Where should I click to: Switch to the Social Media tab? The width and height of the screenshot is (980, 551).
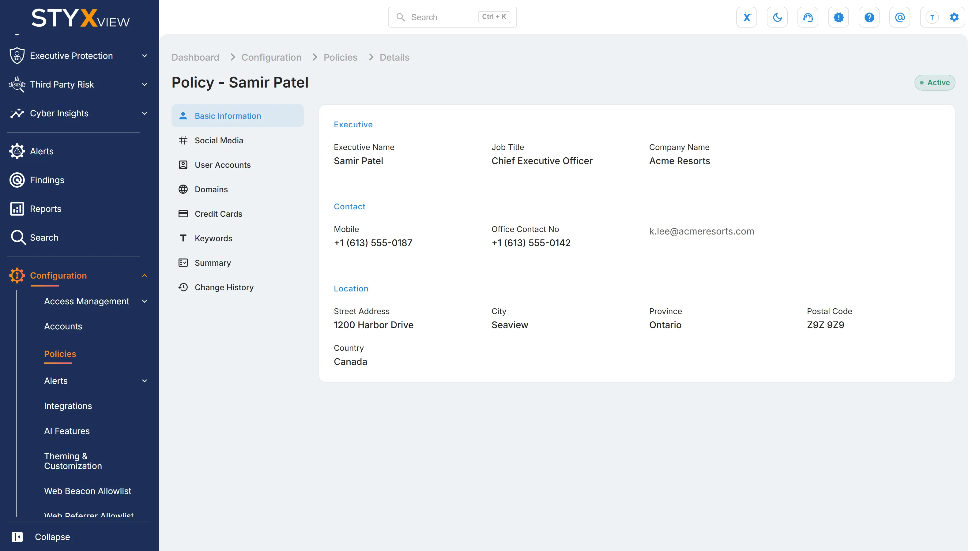tap(237, 140)
